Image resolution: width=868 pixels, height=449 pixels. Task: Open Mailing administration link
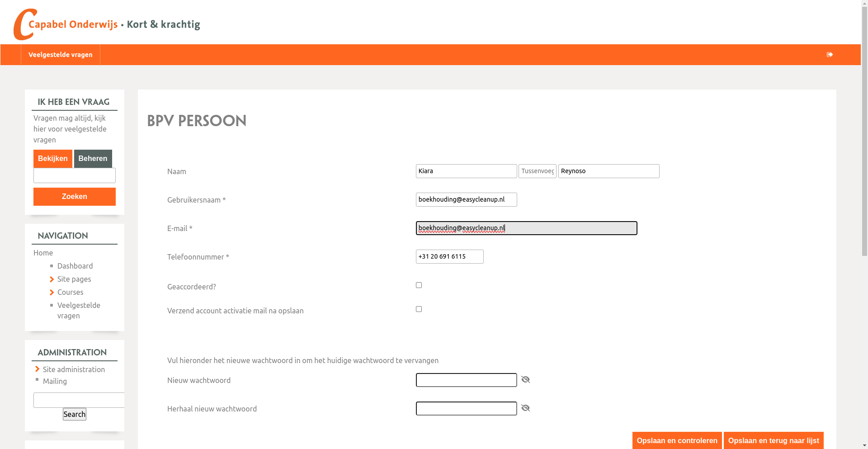click(x=55, y=381)
